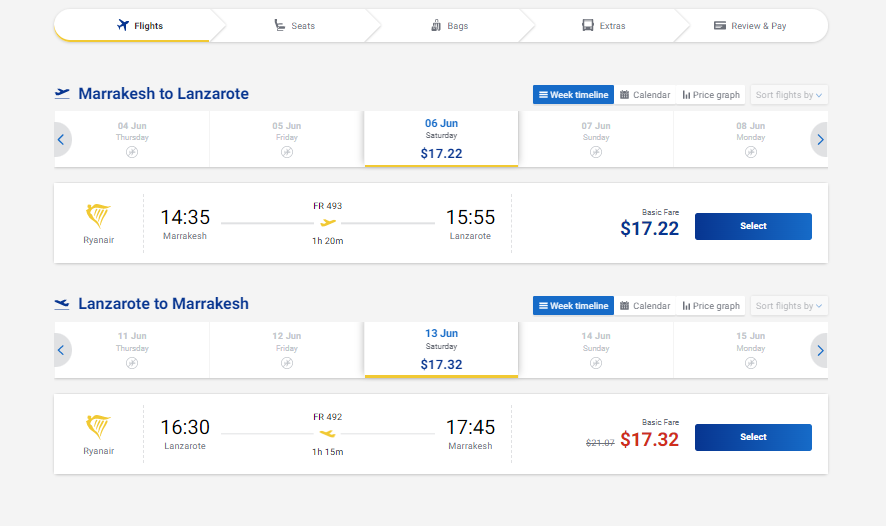Click the Review & Pay card icon
This screenshot has height=526, width=886.
point(719,25)
